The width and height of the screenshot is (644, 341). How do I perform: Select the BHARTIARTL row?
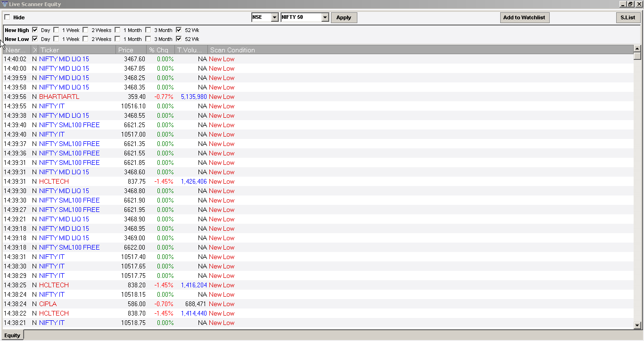pyautogui.click(x=59, y=97)
